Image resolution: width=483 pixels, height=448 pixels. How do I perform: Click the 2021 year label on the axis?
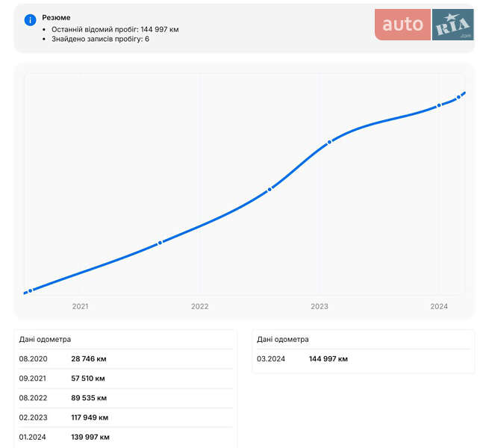click(80, 306)
